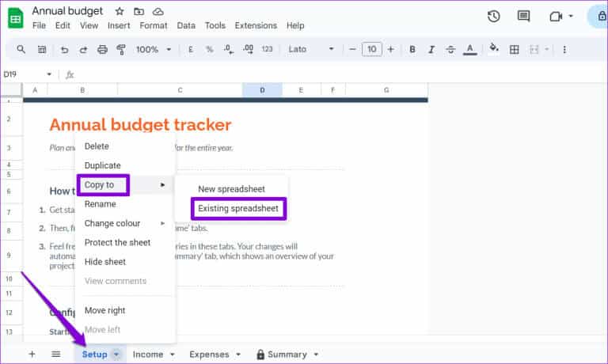Open the comments panel icon
Image resolution: width=608 pixels, height=364 pixels.
pos(523,17)
